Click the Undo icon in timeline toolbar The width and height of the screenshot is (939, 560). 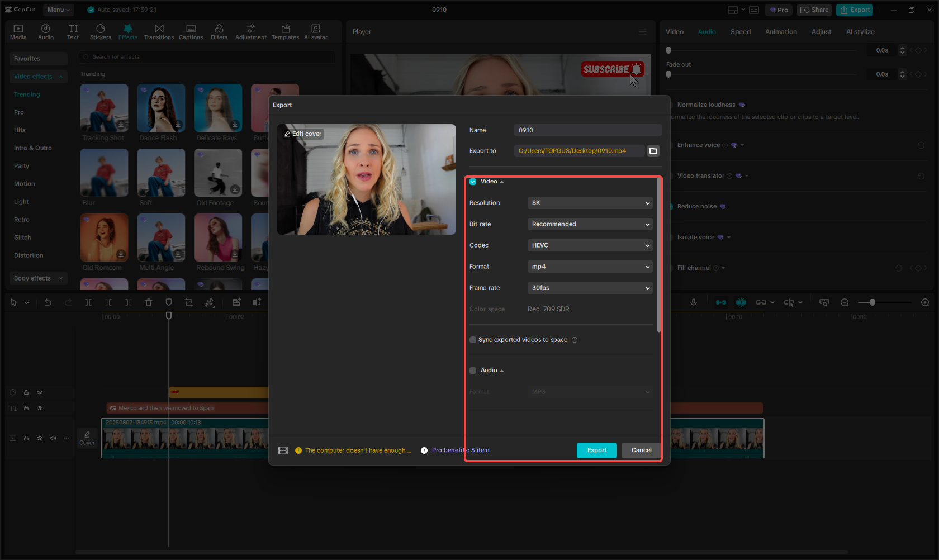[48, 302]
